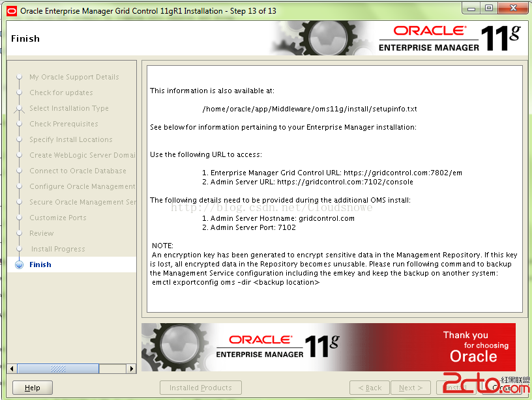Select Connect to Oracle Database step

click(78, 171)
